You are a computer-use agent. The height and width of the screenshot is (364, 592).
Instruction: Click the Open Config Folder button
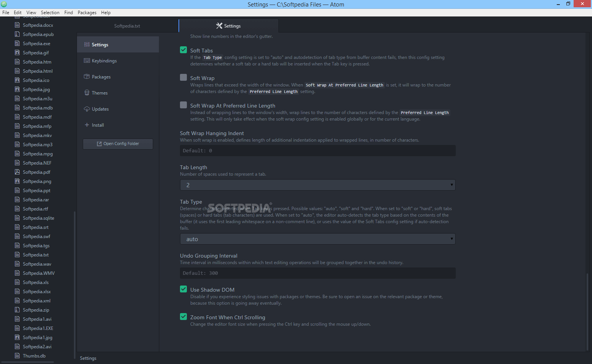click(x=118, y=144)
